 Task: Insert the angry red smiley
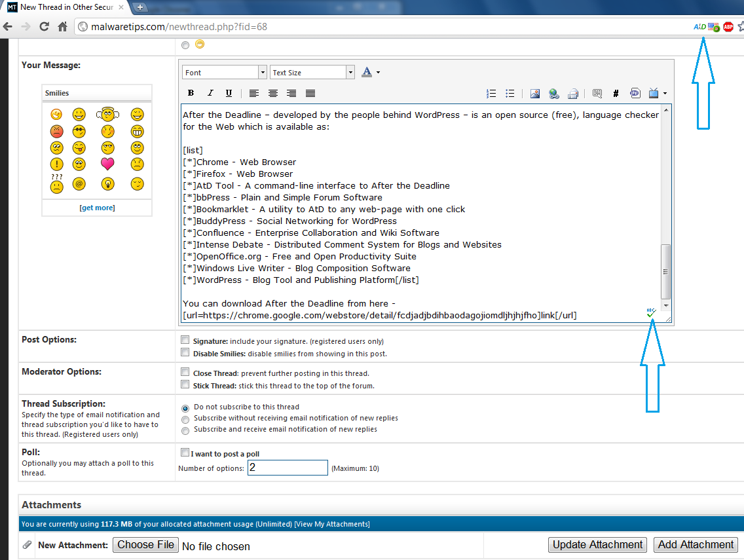(x=56, y=131)
